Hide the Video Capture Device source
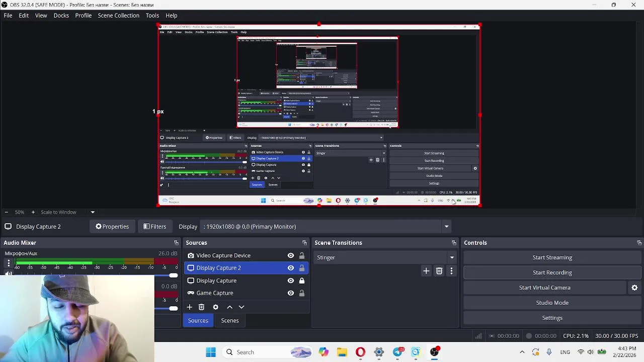The height and width of the screenshot is (362, 644). tap(291, 255)
